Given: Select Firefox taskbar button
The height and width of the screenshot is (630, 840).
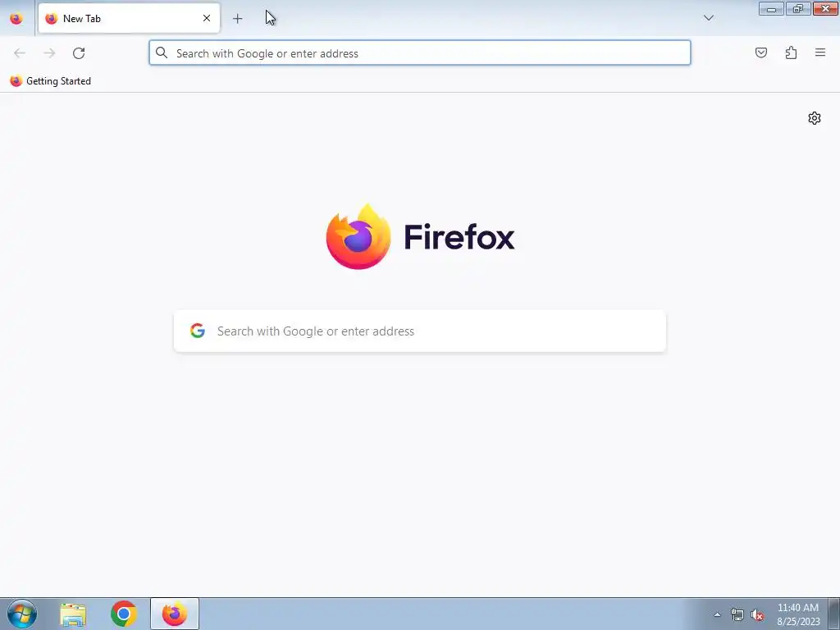Looking at the screenshot, I should [x=175, y=614].
